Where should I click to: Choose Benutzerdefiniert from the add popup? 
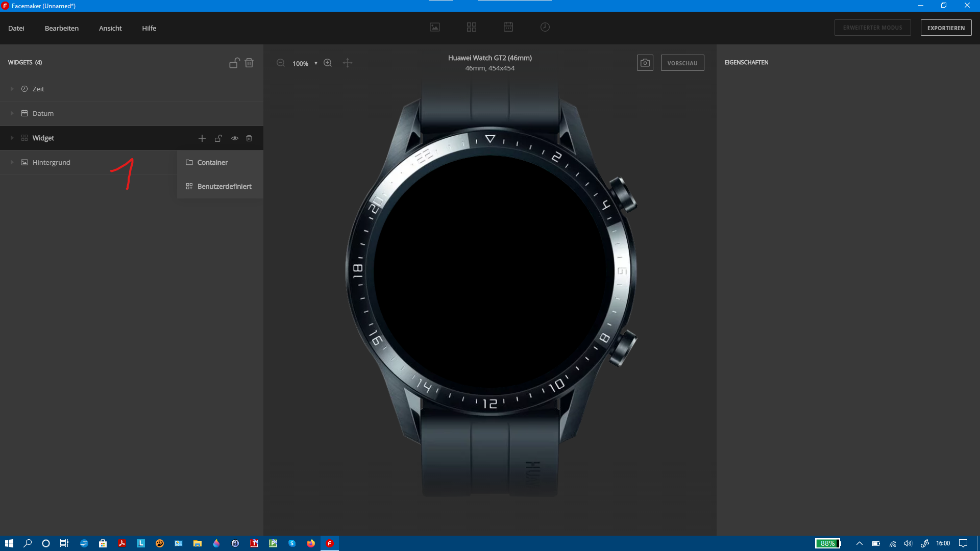[220, 186]
